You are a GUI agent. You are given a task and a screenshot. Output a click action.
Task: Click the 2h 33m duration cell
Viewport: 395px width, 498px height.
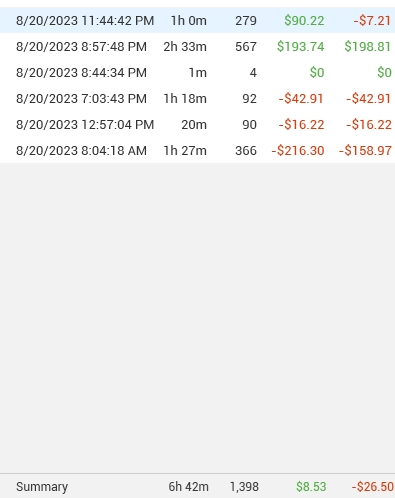tap(185, 47)
